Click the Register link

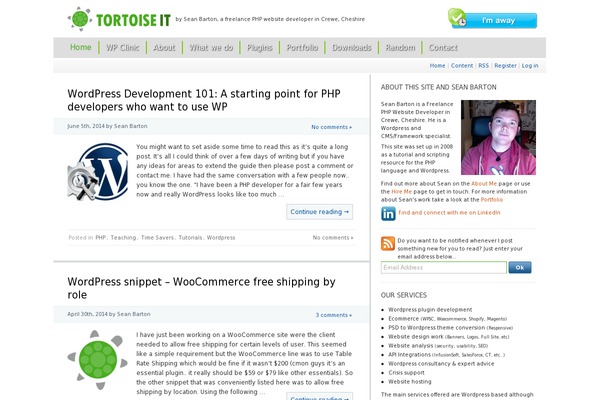505,65
